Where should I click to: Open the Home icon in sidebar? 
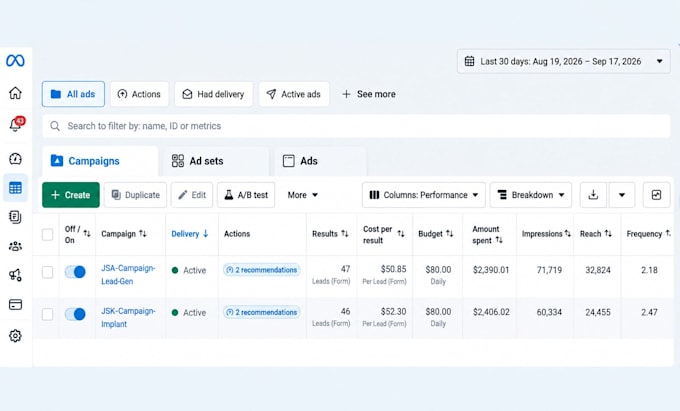click(15, 93)
